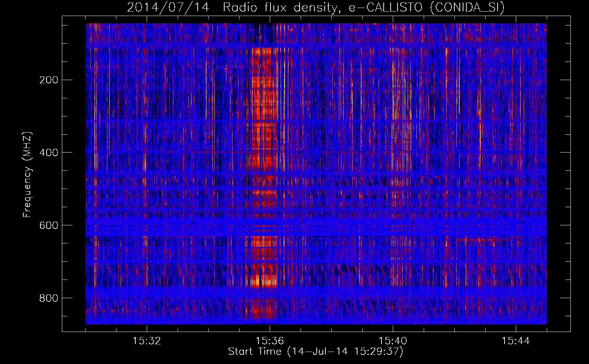Click the '15:36' time tick label
This screenshot has width=589, height=364.
coord(270,341)
